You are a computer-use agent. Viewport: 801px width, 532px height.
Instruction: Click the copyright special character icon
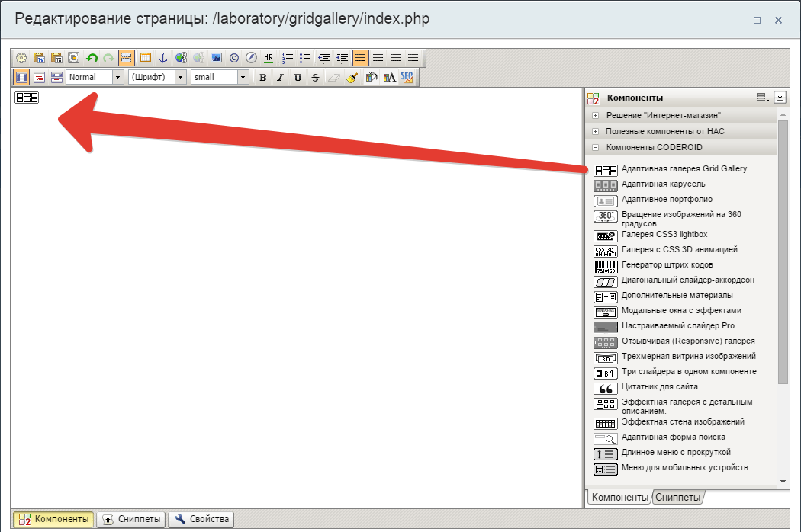click(233, 58)
